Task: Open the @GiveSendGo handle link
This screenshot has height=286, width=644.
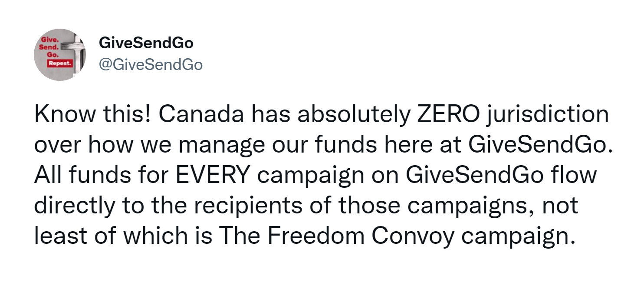Action: click(x=151, y=64)
